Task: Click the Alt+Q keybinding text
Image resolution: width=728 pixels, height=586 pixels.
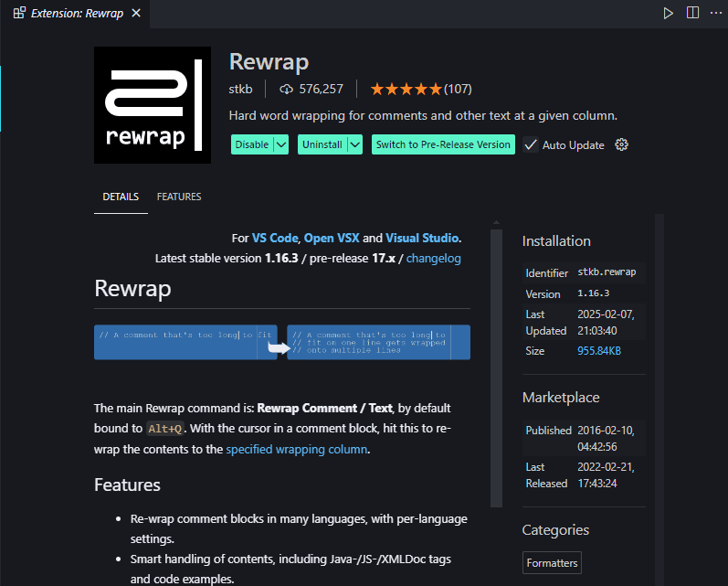Action: 164,429
